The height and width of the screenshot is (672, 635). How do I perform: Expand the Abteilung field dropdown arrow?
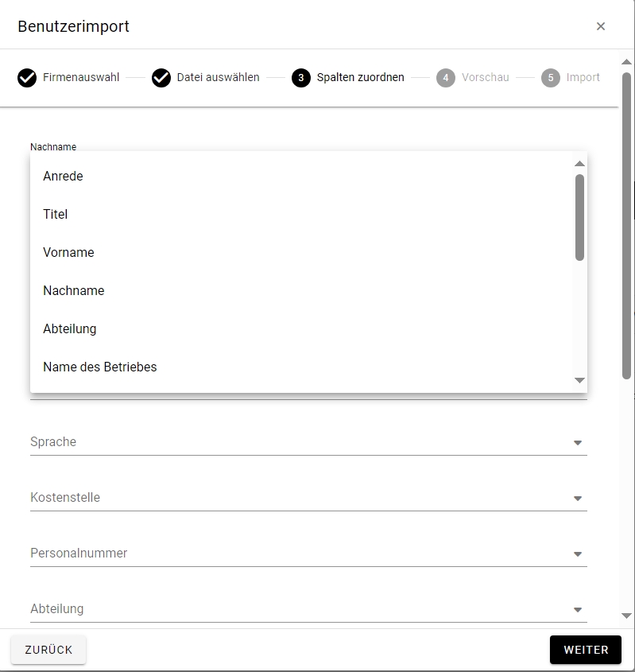[578, 610]
